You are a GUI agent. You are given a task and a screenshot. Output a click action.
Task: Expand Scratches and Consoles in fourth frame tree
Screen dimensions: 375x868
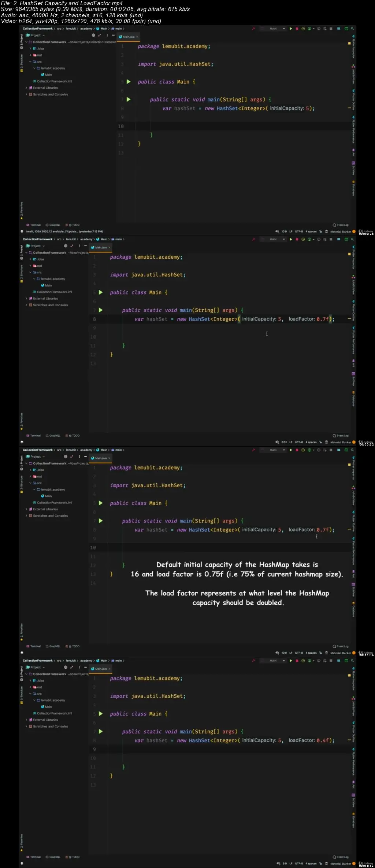click(26, 726)
